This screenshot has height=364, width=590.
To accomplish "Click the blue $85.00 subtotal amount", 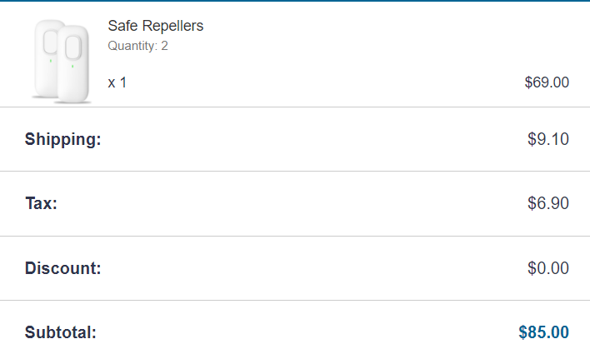I will coord(543,332).
